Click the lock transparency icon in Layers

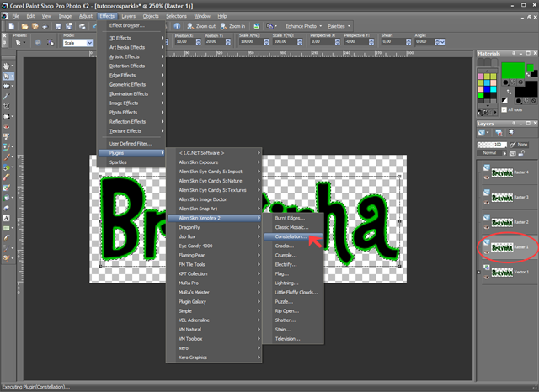coord(521,153)
